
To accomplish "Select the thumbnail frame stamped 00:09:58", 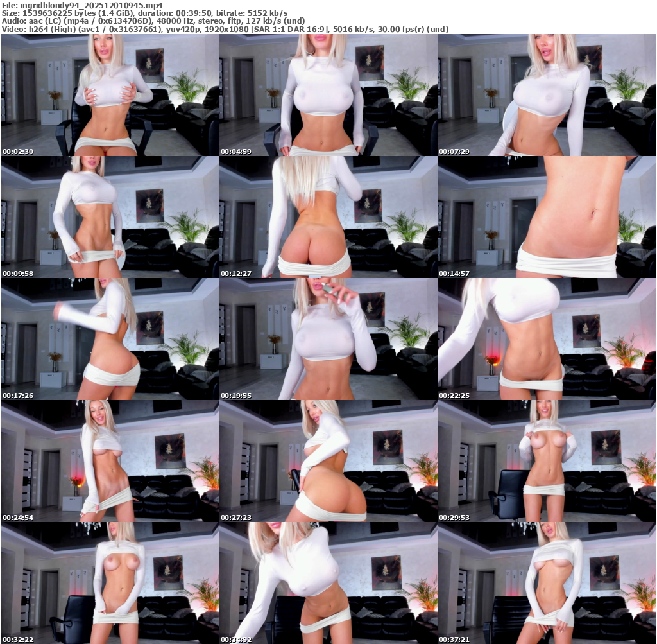I will coord(110,217).
